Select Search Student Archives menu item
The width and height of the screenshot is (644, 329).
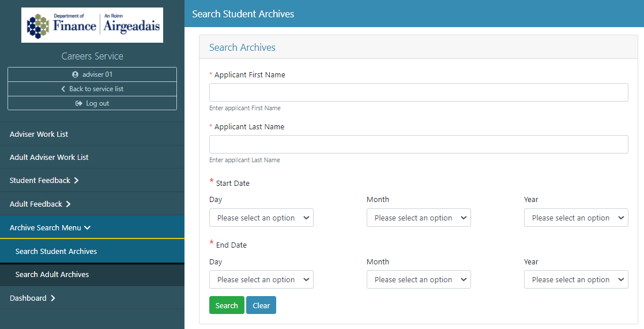[92, 251]
